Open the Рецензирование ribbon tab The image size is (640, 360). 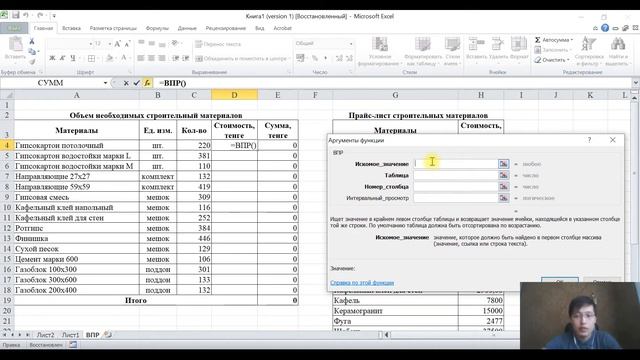pos(226,28)
